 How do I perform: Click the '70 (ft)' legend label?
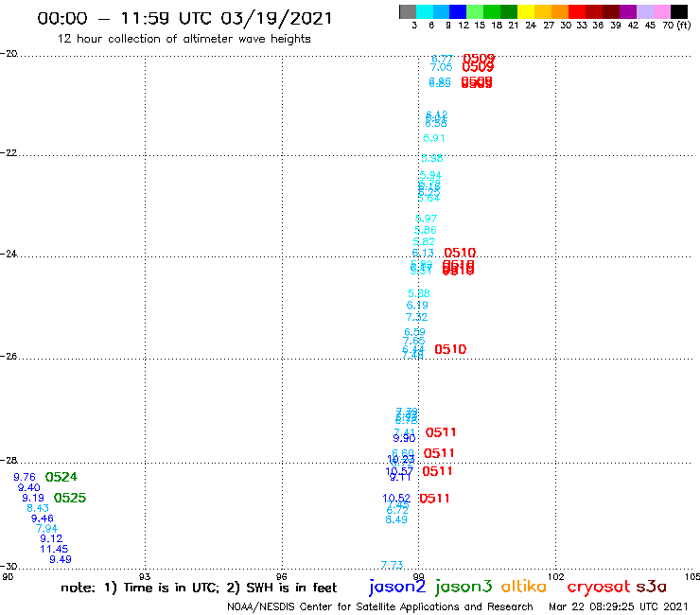pos(676,26)
